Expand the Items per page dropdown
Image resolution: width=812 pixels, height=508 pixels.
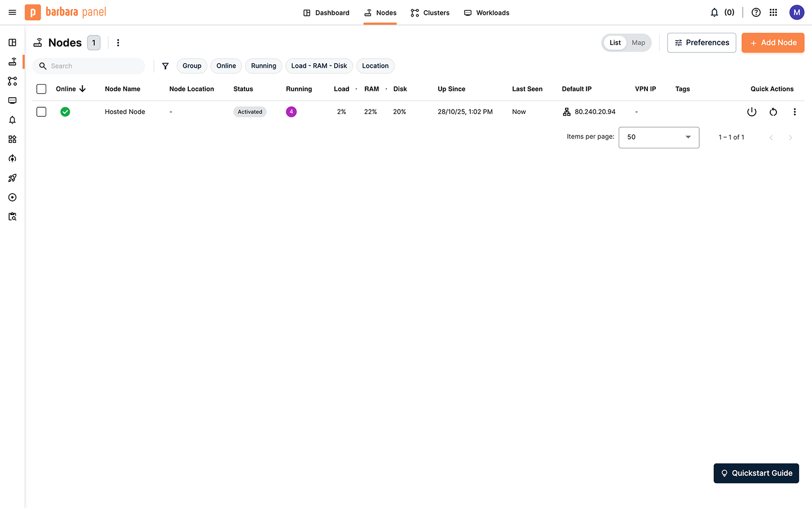click(x=659, y=137)
